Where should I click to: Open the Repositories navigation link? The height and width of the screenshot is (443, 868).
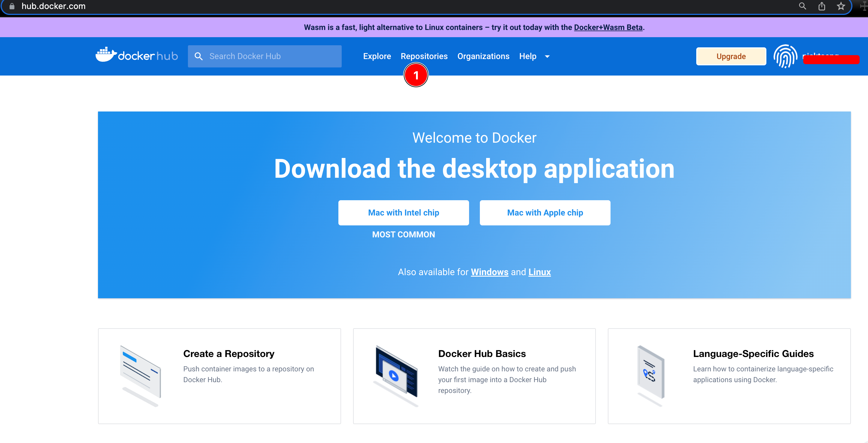pyautogui.click(x=424, y=56)
